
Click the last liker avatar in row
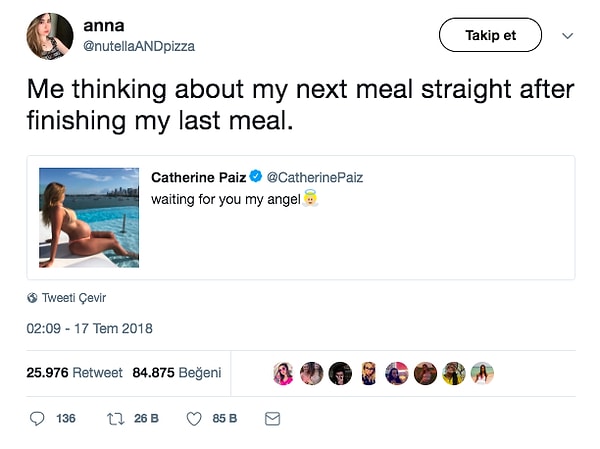pos(483,373)
